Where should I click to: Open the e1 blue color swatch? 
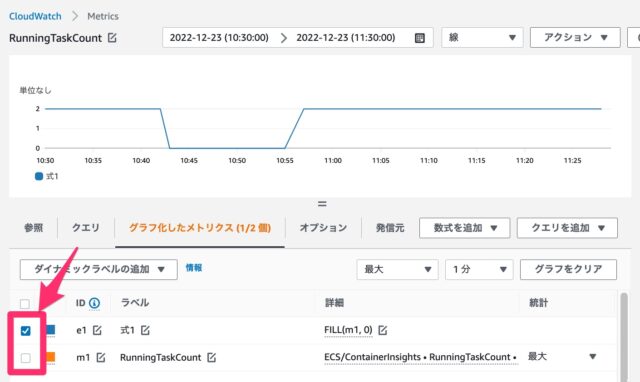coord(51,330)
